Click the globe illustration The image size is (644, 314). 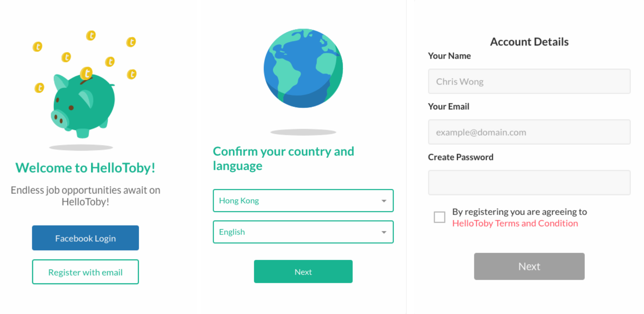tap(303, 68)
